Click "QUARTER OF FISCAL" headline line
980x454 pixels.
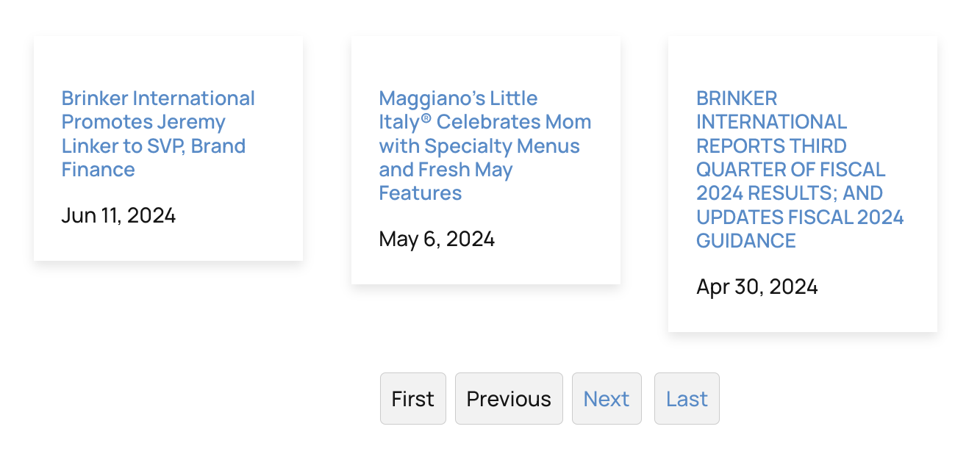point(790,170)
